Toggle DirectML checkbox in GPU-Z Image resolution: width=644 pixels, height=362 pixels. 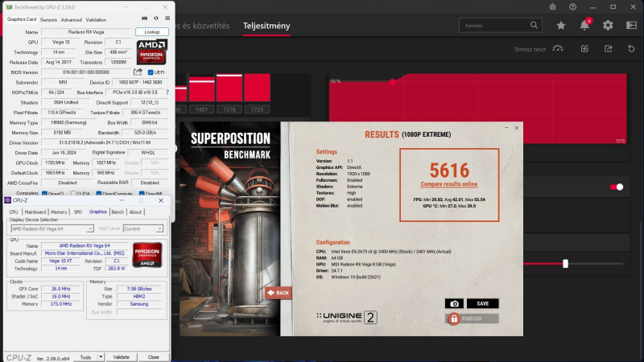tap(142, 193)
